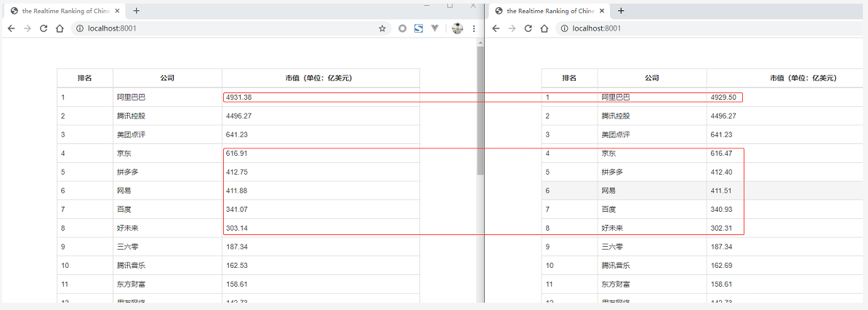Image resolution: width=868 pixels, height=310 pixels.
Task: Click forward arrow in left browser window
Action: point(27,28)
